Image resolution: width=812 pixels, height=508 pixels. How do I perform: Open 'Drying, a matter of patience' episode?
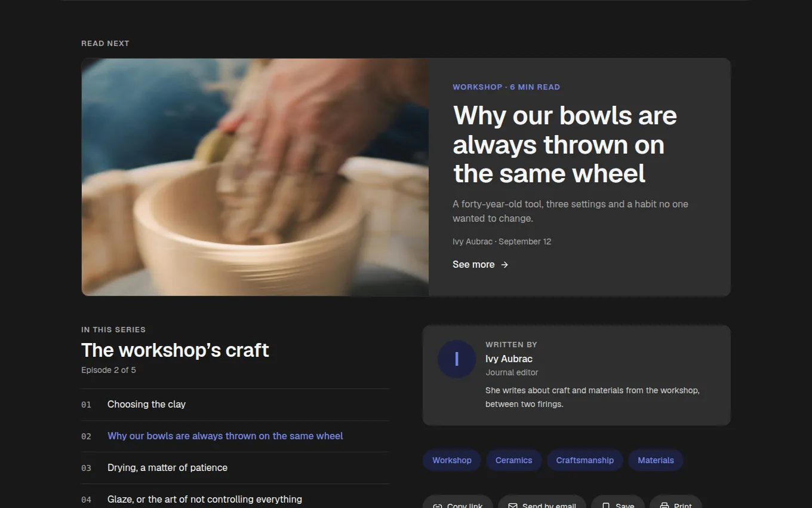coord(235,468)
